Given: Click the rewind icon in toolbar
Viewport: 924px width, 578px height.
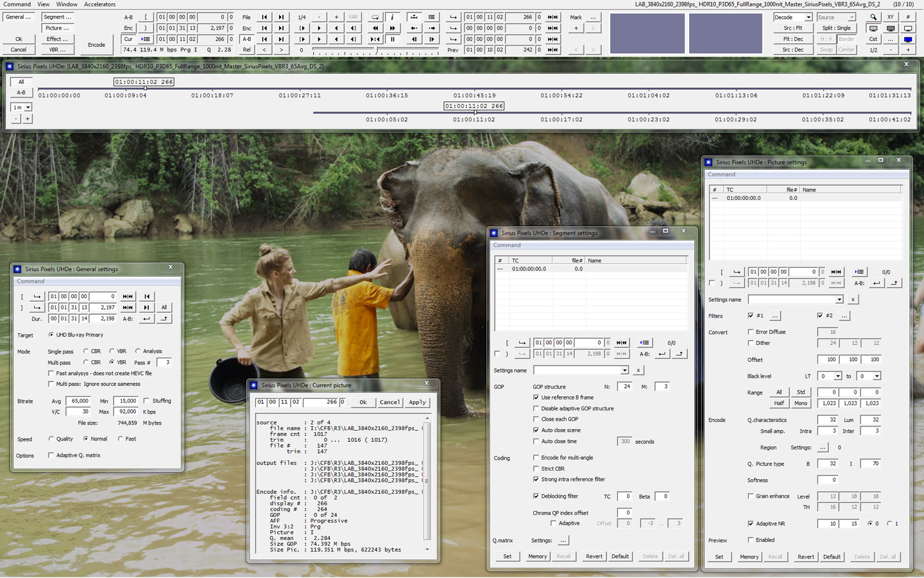Looking at the screenshot, I should (x=375, y=28).
